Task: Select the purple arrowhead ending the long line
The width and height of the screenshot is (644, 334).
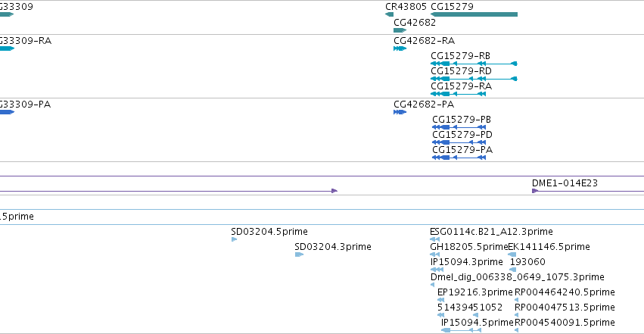Action: tap(334, 191)
